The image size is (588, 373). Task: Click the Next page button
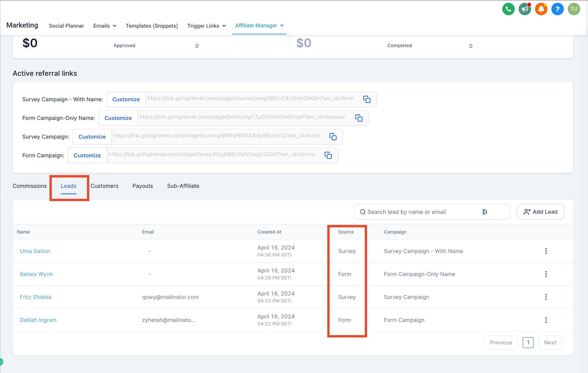pos(550,342)
